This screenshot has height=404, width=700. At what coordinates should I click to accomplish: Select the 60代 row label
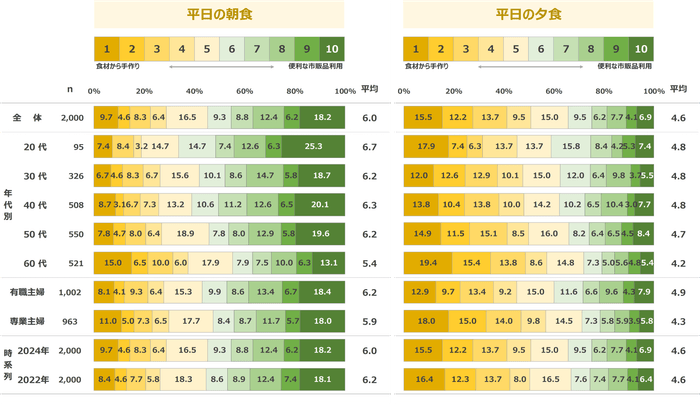(x=36, y=263)
